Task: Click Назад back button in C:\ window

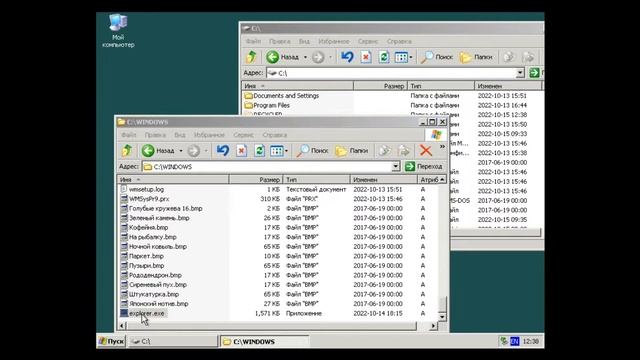Action: pyautogui.click(x=283, y=57)
